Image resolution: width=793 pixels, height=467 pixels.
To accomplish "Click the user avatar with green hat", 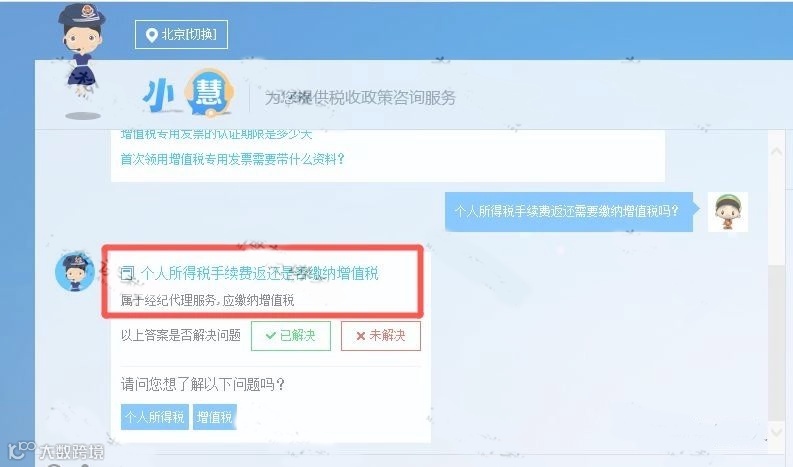I will click(727, 211).
